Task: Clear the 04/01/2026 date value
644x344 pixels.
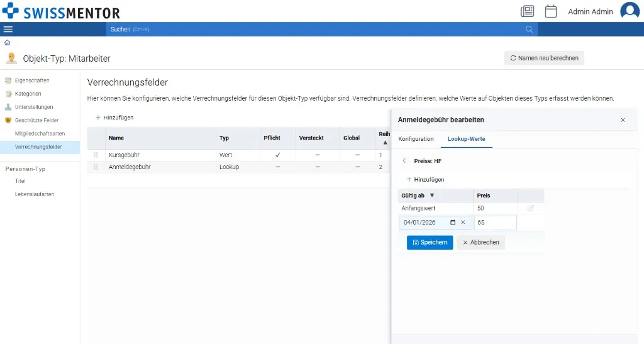Action: click(x=463, y=223)
